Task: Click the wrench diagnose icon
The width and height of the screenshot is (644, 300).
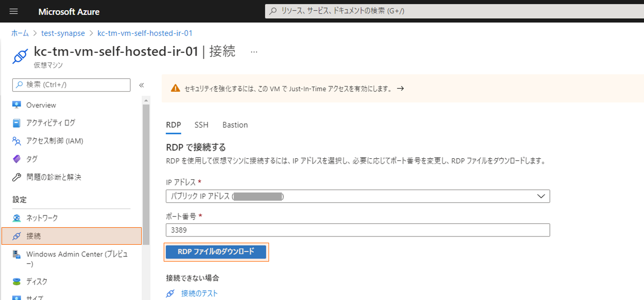Action: 17,177
